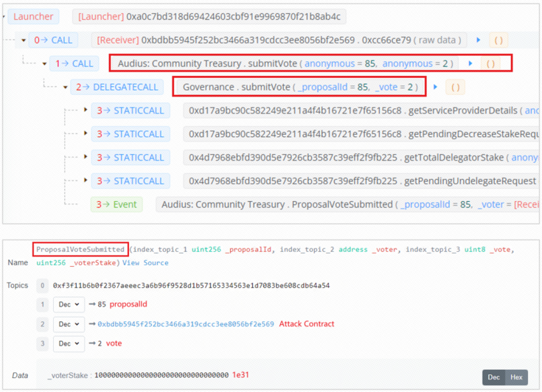Click the 2 DELEGATECALL badge

tap(117, 87)
